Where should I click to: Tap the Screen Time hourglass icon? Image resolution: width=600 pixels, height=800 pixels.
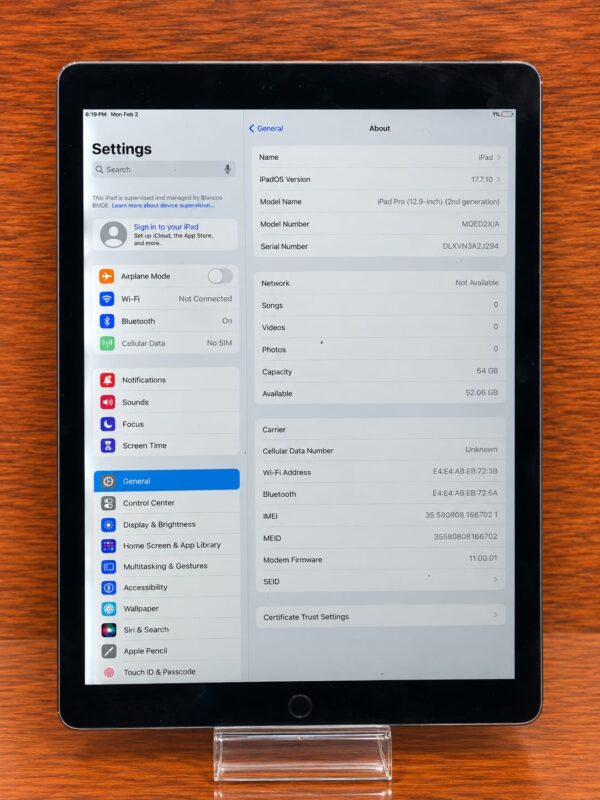(108, 445)
